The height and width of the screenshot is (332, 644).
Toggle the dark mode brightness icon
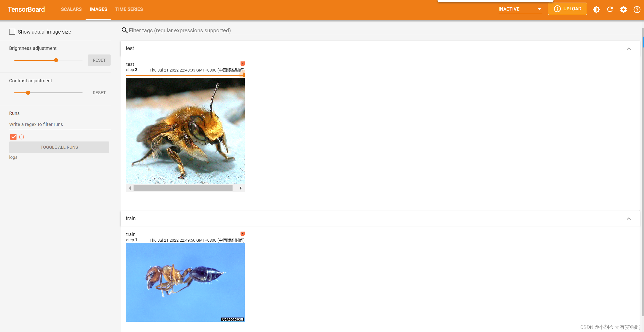point(596,10)
